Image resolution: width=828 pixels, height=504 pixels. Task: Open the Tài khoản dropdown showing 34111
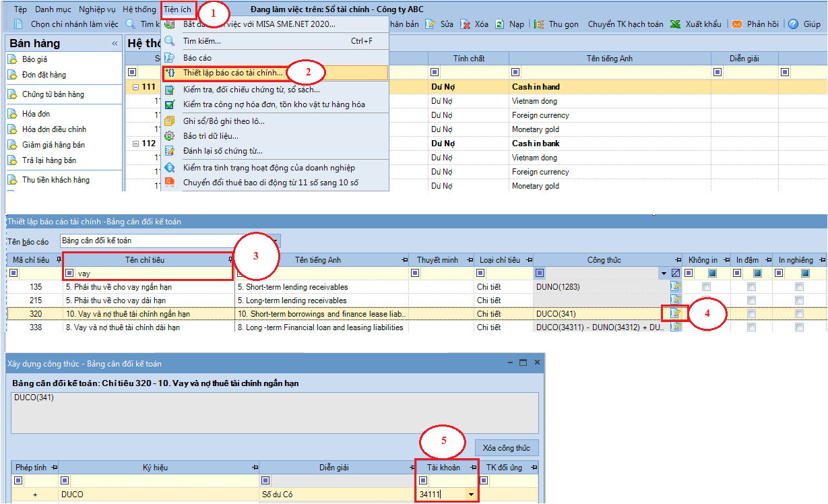(470, 495)
